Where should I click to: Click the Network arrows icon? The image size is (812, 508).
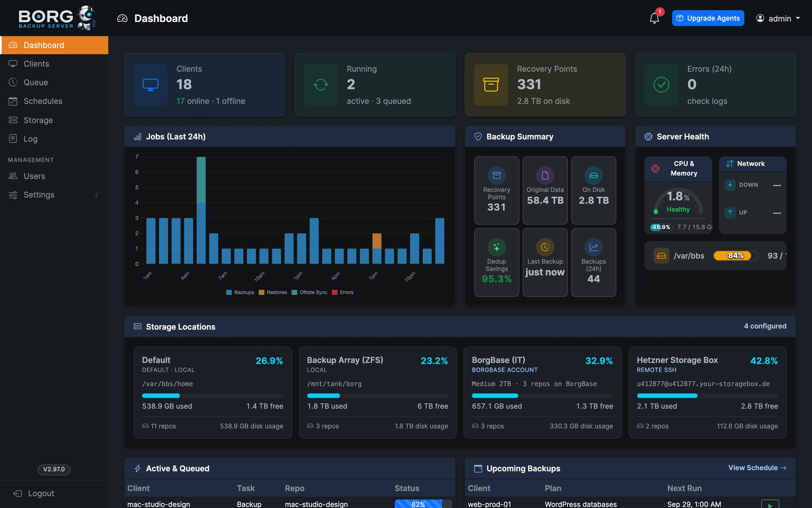tap(729, 164)
